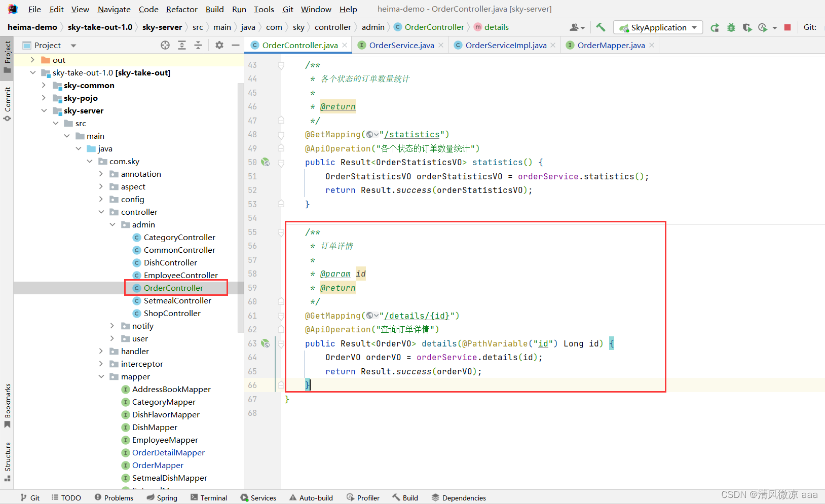Open the Terminal tool window

(209, 498)
